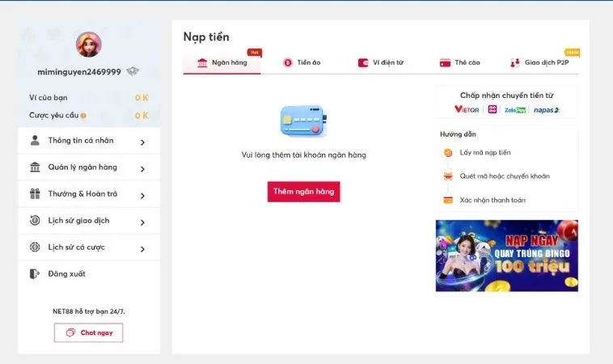
Task: Expand the Lịch sử giao dịch chevron
Action: 142,222
